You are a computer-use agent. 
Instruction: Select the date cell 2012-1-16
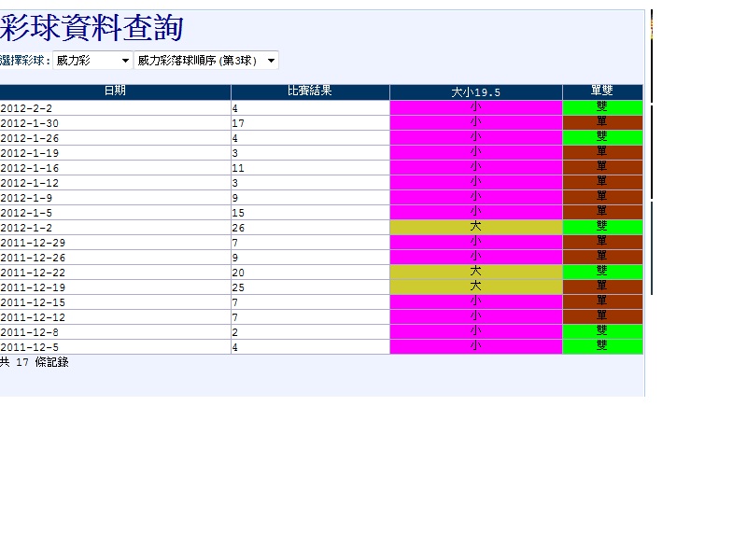pyautogui.click(x=115, y=168)
